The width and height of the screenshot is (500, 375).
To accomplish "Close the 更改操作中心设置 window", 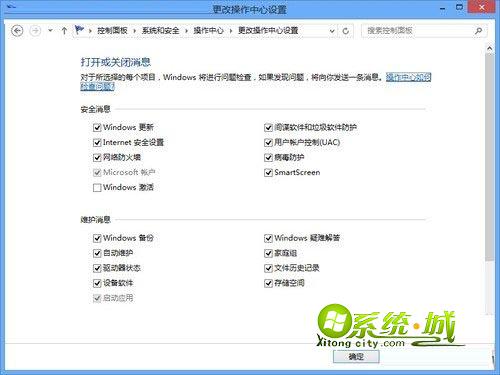I will pyautogui.click(x=481, y=7).
